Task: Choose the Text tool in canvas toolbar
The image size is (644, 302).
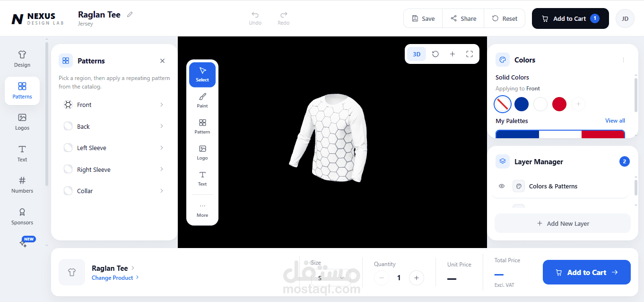Action: [202, 178]
